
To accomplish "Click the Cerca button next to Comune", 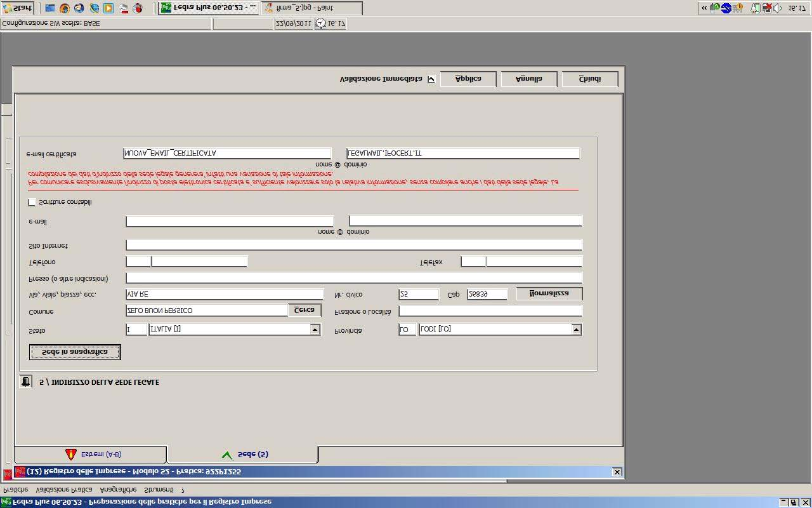I will (304, 310).
